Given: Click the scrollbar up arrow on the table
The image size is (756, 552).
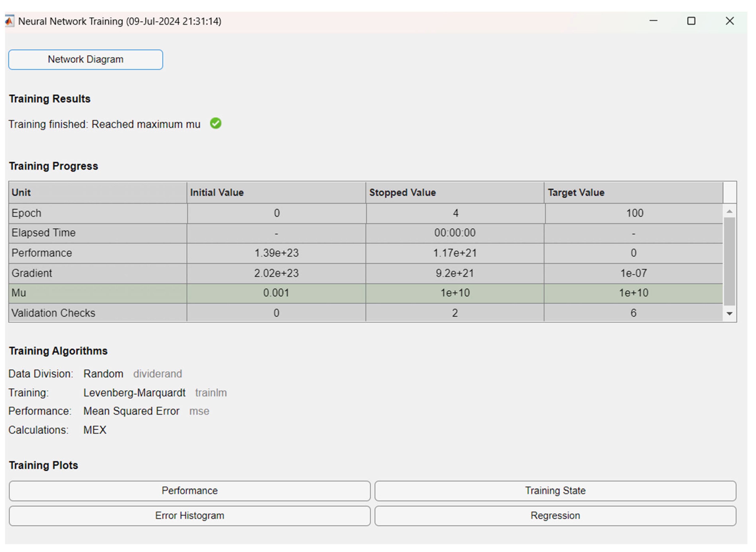Looking at the screenshot, I should 730,211.
